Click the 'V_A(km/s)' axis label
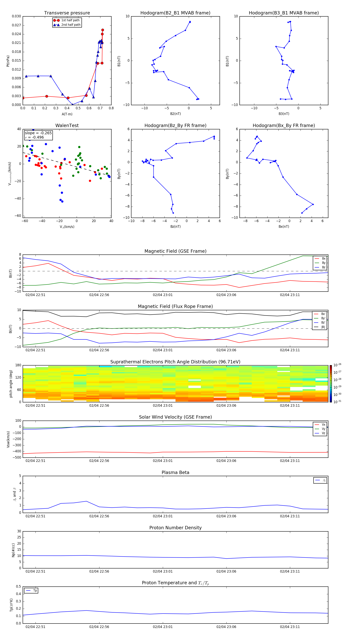Image resolution: width=351 pixels, height=644 pixels. click(67, 227)
